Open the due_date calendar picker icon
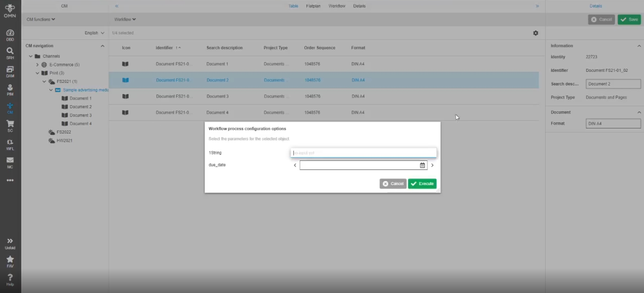Image resolution: width=644 pixels, height=293 pixels. point(422,165)
